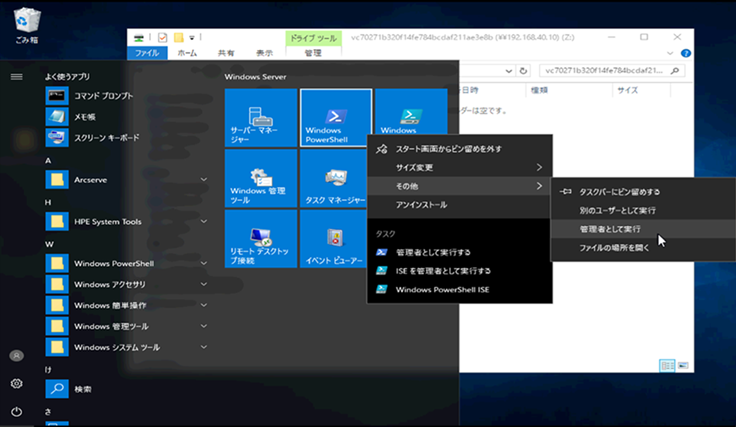The image size is (736, 427).
Task: Expand the Windows 簡単操作 chevron
Action: coord(204,305)
